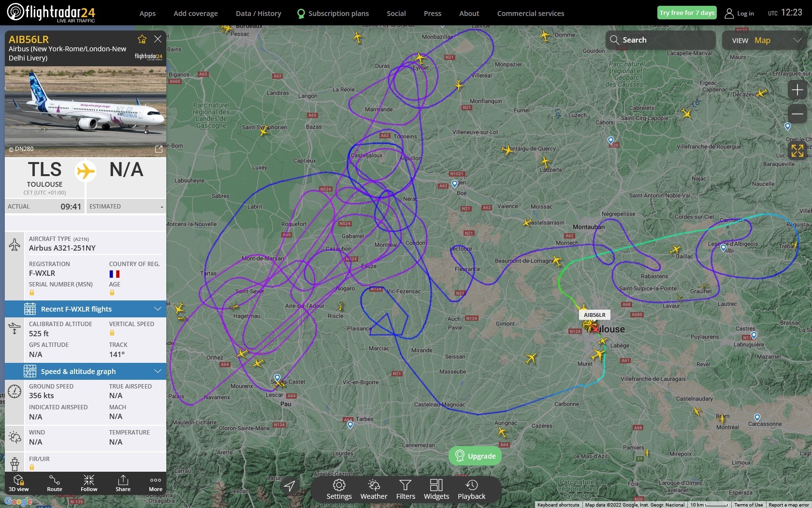Click the Search field
Image resolution: width=812 pixels, height=508 pixels.
tap(660, 40)
